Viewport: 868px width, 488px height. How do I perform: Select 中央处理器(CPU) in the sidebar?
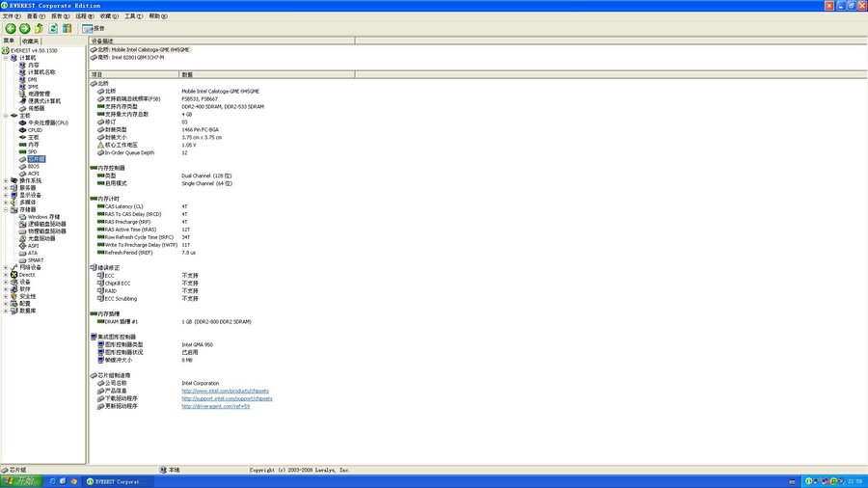(x=47, y=122)
